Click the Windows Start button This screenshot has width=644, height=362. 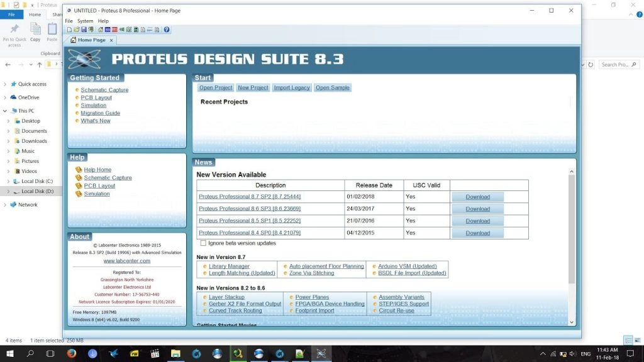(10, 353)
